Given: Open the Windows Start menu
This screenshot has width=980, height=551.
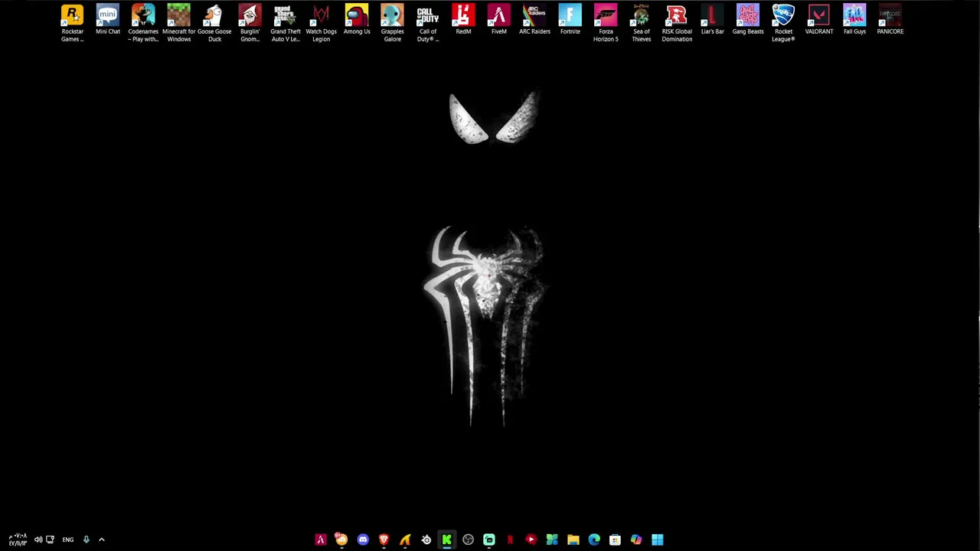Looking at the screenshot, I should click(657, 540).
